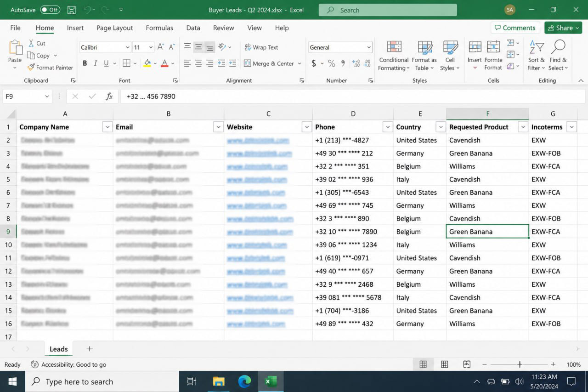Open Format as Table gallery
Screen dimensions: 588x392
[x=424, y=56]
